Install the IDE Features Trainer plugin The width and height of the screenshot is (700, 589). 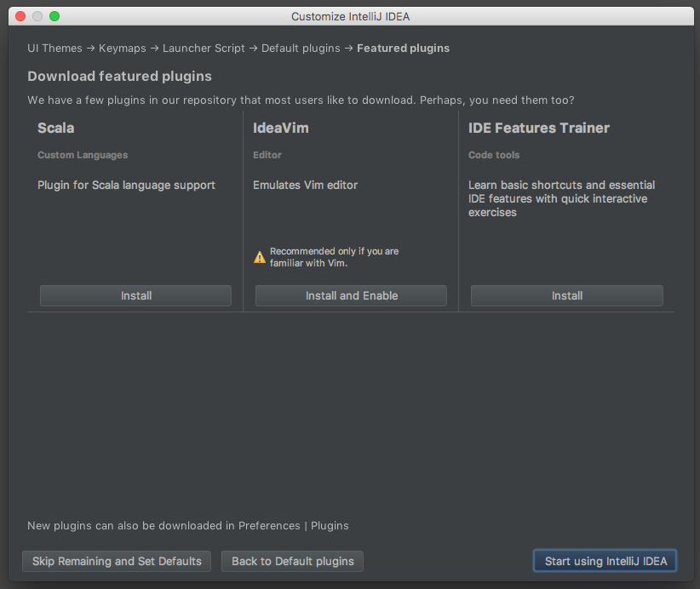[x=567, y=296]
